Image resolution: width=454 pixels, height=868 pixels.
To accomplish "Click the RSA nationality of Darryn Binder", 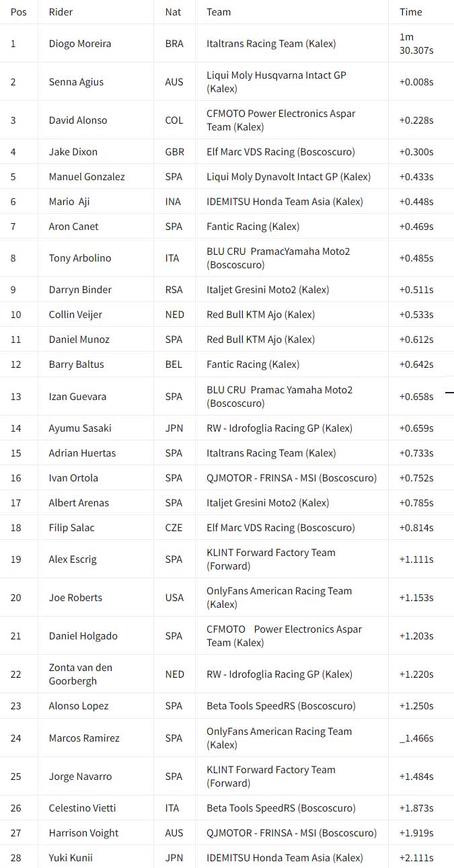I will click(174, 290).
